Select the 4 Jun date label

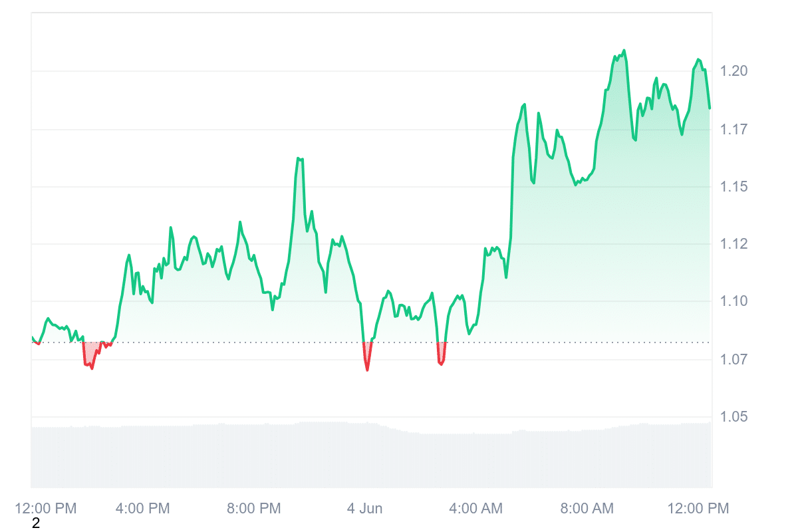[365, 509]
